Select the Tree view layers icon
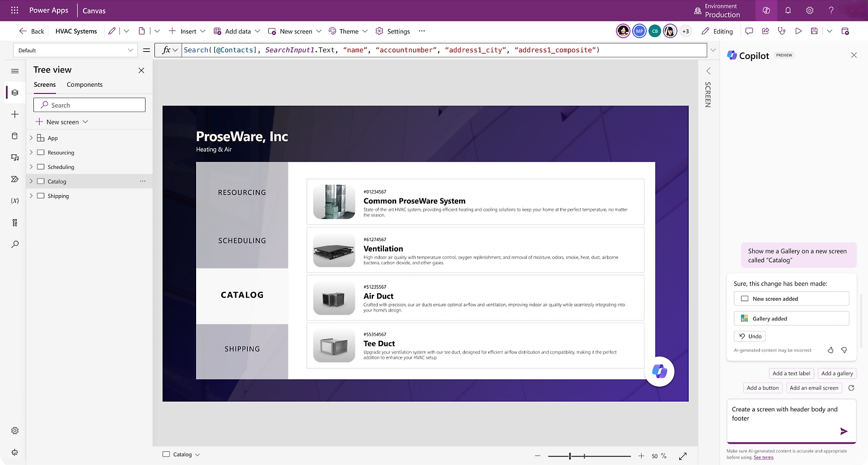Screen dimensions: 868x465 pos(15,92)
